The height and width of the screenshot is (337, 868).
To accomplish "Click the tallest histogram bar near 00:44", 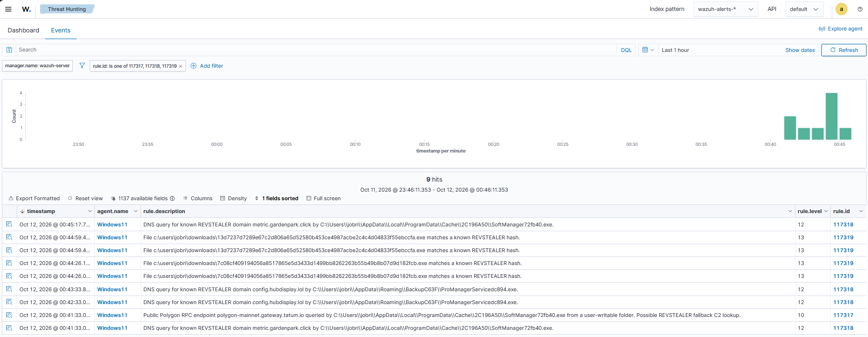I will (x=831, y=116).
